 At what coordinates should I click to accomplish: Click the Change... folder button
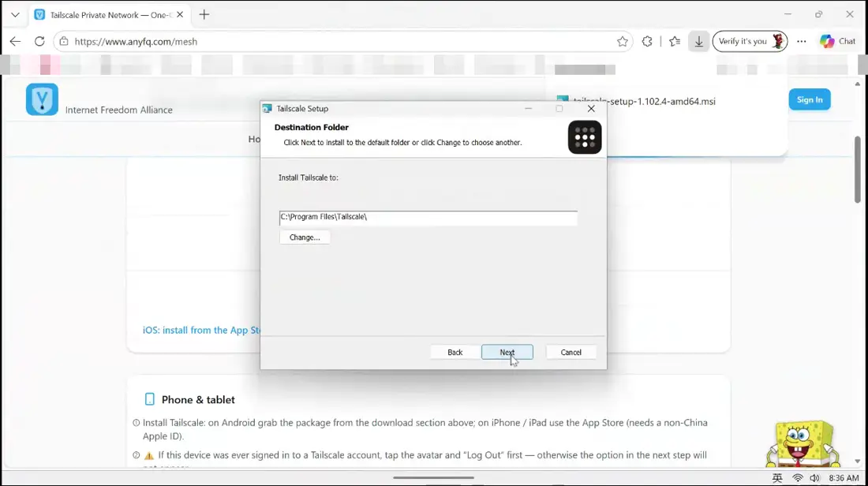point(305,237)
